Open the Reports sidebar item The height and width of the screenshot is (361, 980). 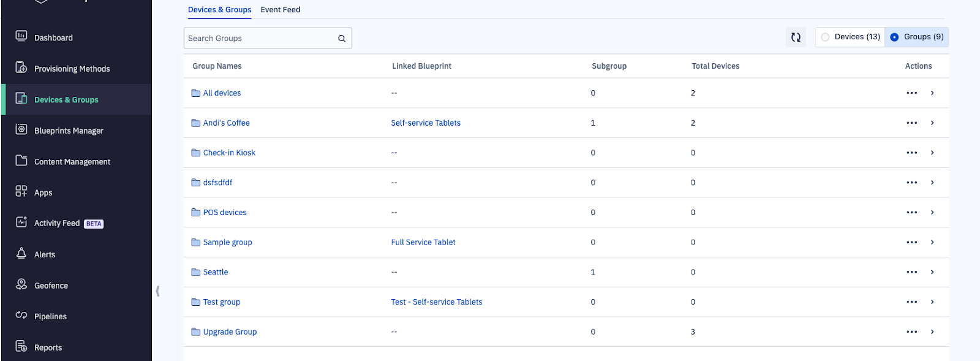coord(48,348)
